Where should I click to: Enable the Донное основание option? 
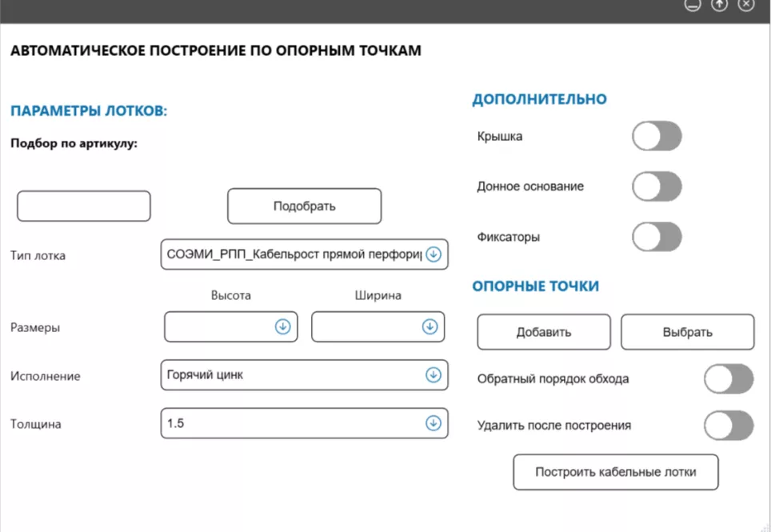656,186
